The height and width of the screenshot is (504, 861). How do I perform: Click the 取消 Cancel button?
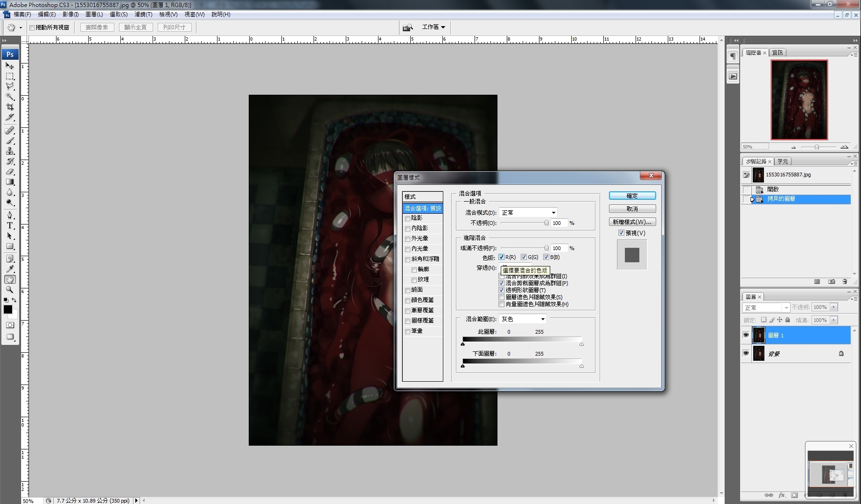tap(632, 209)
